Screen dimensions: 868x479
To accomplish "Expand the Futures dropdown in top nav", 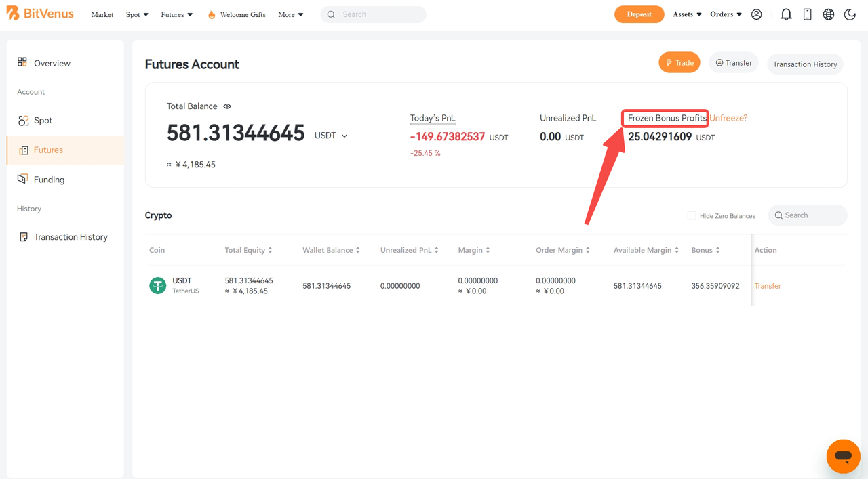I will coord(177,14).
